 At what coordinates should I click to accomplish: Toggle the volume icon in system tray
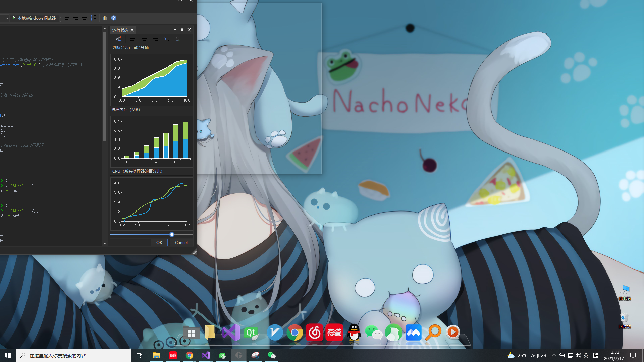578,355
